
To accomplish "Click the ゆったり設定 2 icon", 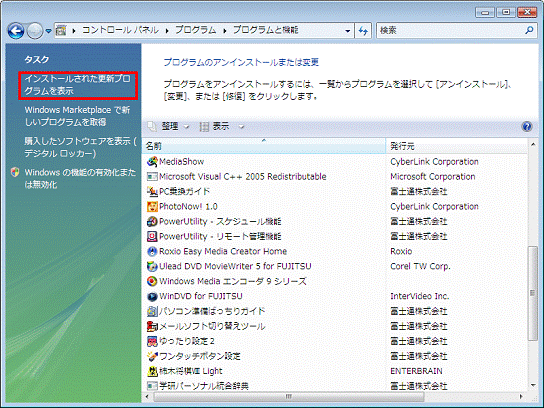I will click(x=152, y=341).
